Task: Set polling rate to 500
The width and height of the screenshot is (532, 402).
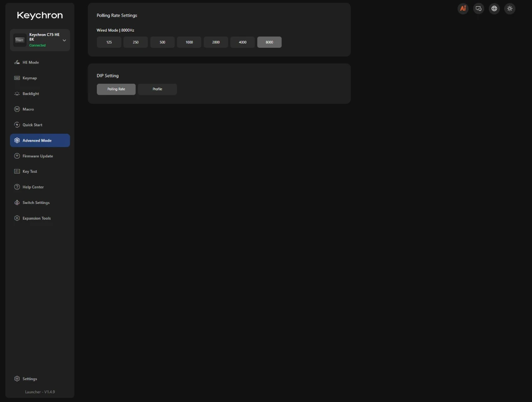Action: 163,42
